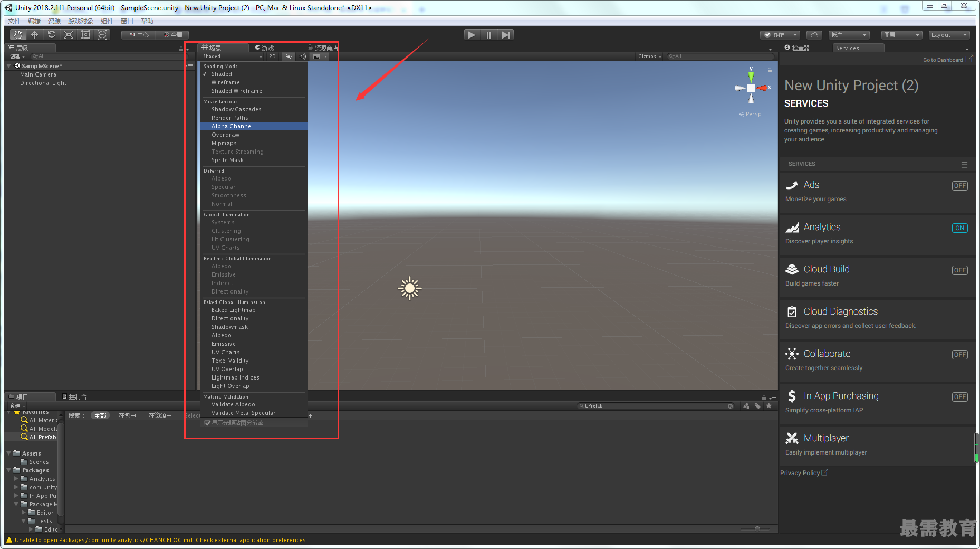Toggle the gizmo lock icon in scene
The width and height of the screenshot is (980, 549).
[770, 70]
